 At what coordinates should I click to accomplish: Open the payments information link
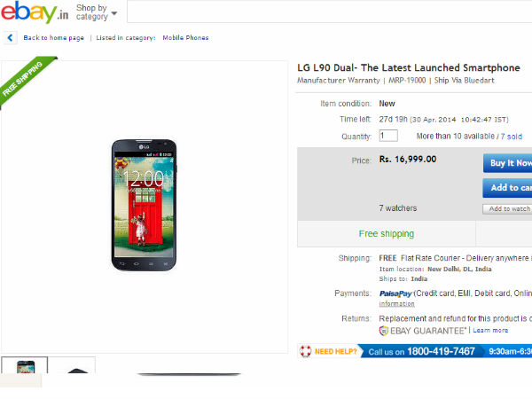tap(396, 304)
